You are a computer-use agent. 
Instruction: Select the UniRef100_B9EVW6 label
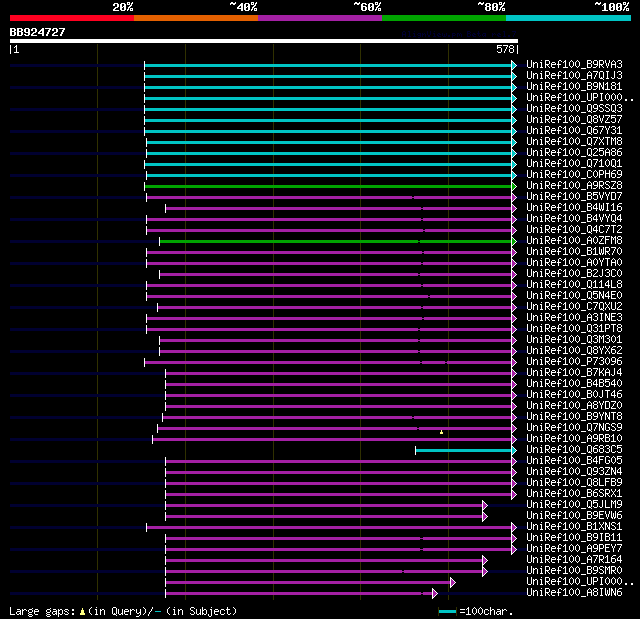[x=574, y=516]
